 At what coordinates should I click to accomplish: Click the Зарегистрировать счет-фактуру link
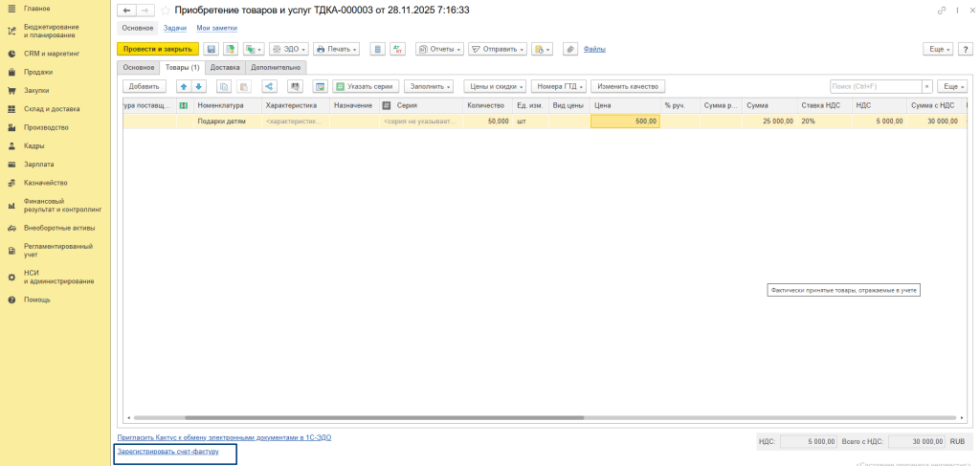[167, 451]
